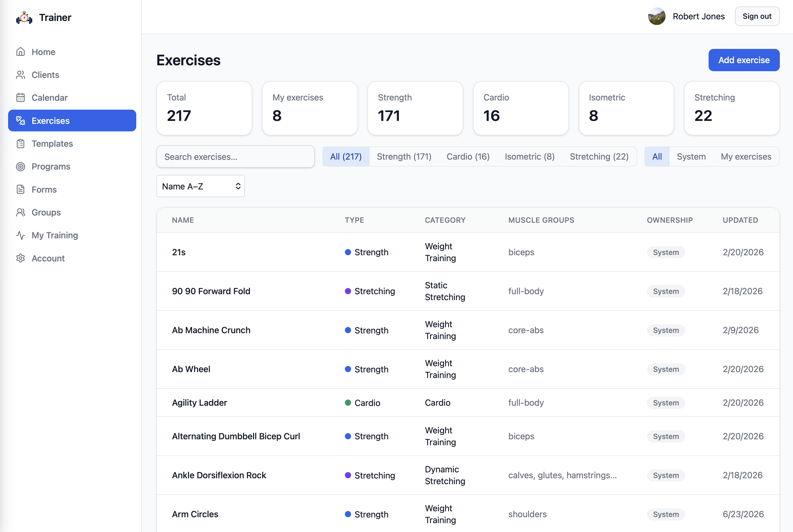Click the My Training activity icon

coord(21,235)
